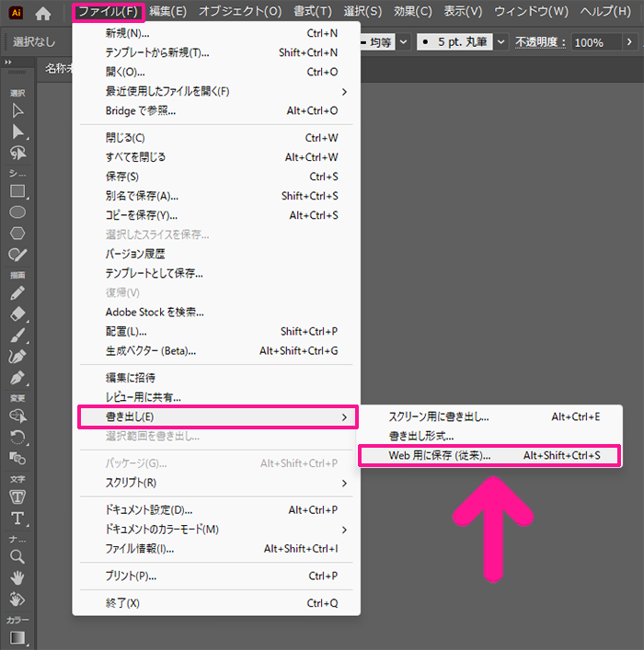Screen dimensions: 644x650
Task: Open the ウィンドウ(W) menu
Action: [531, 12]
